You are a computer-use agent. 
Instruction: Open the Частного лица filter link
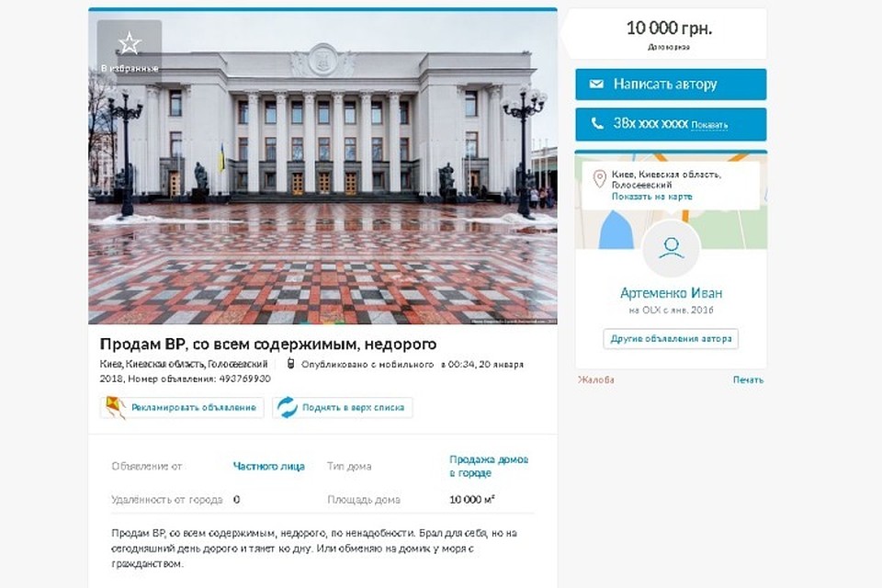point(269,467)
